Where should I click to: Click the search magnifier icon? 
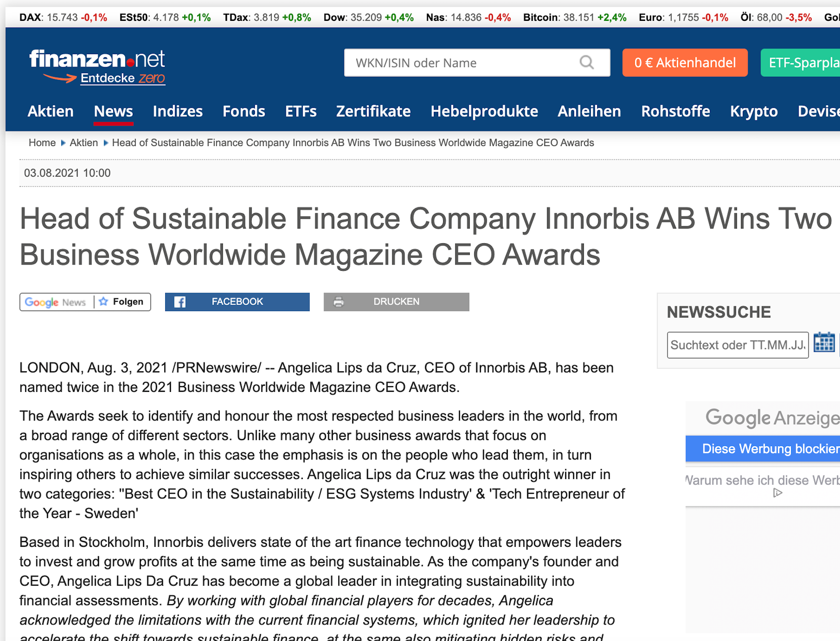(587, 63)
